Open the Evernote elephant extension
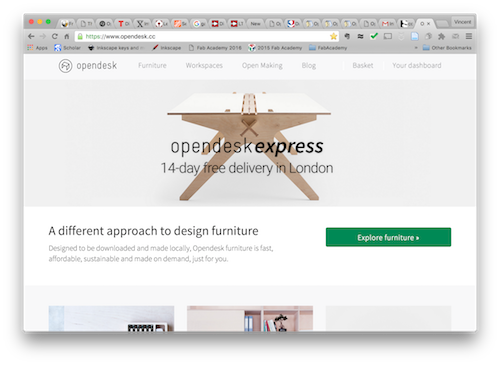This screenshot has height=365, width=500. coord(347,36)
